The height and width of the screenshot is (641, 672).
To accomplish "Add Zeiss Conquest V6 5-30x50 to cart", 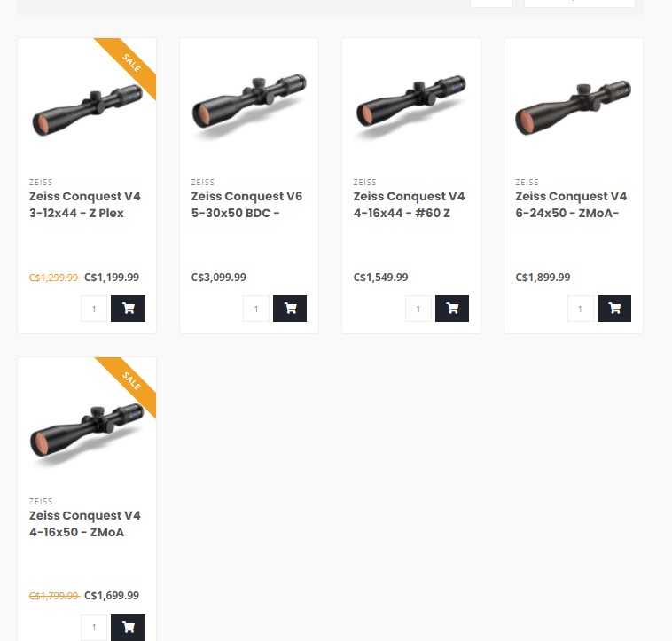I will [290, 309].
